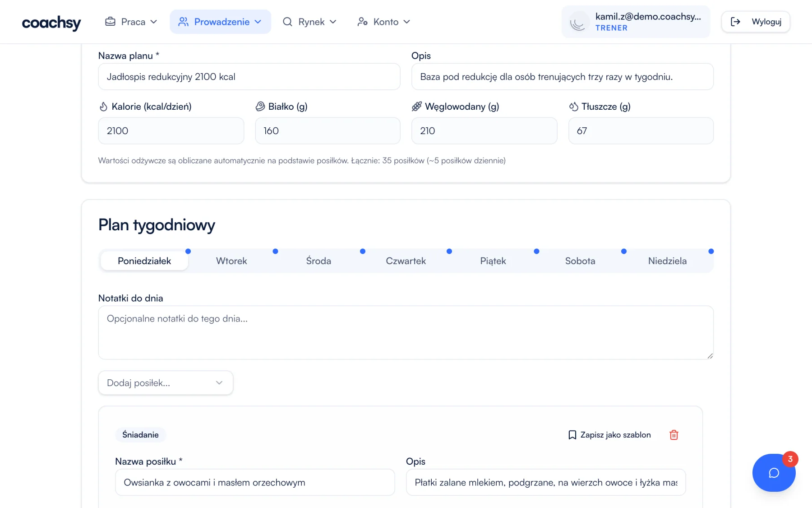Click the Kalorie (kcal/dzień) label
Screen dimensions: 812x508
point(152,107)
